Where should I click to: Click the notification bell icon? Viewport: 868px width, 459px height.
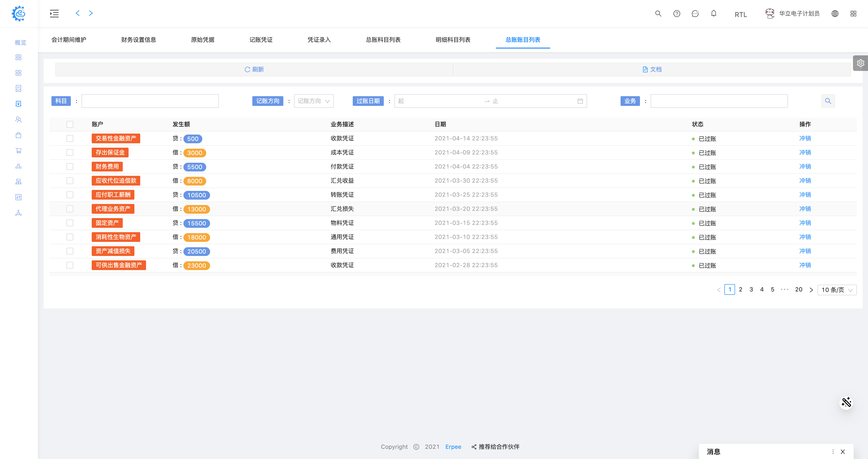coord(713,14)
